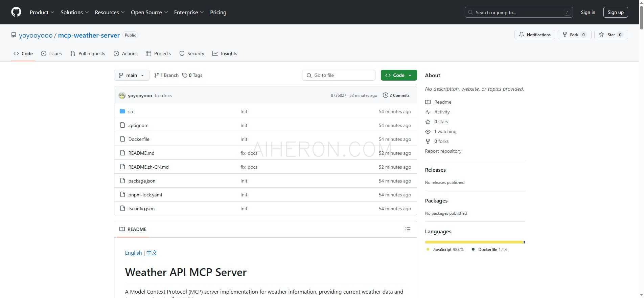This screenshot has width=644, height=298.
Task: Open the green Code dropdown
Action: coord(398,75)
